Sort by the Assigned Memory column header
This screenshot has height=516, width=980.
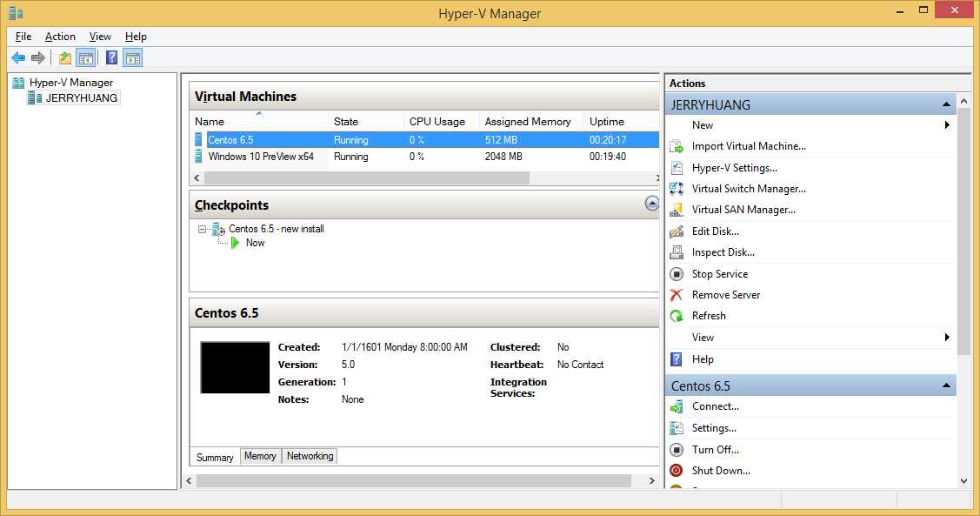(x=531, y=121)
